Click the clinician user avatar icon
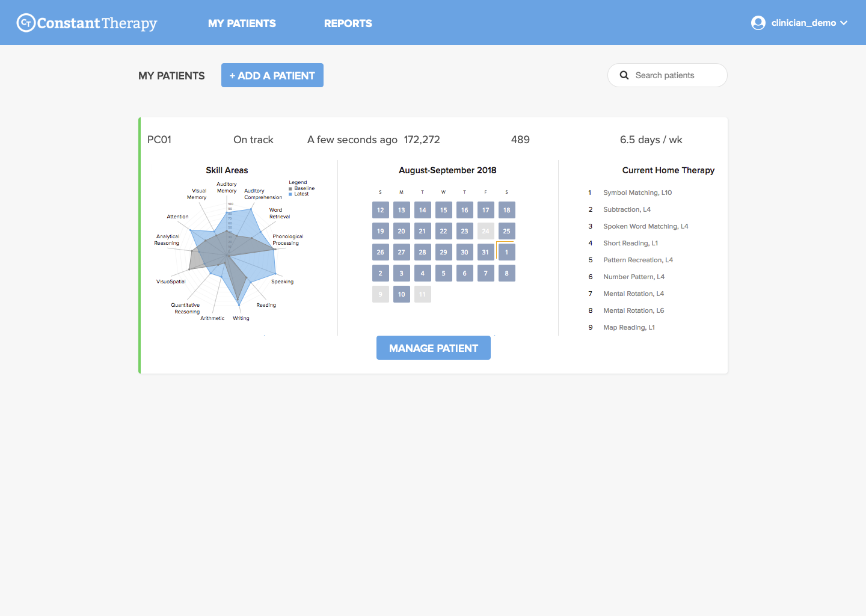 (x=758, y=23)
